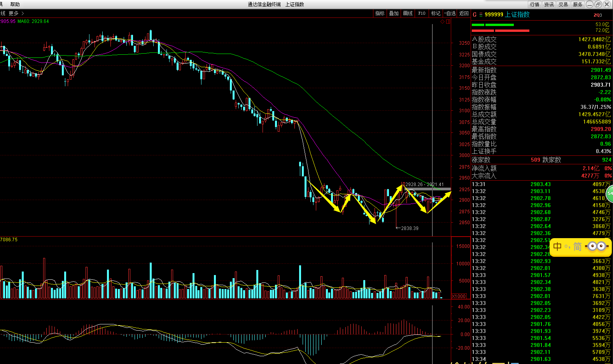
Task: Click the MACD axis label 20.00
Action: (464, 320)
